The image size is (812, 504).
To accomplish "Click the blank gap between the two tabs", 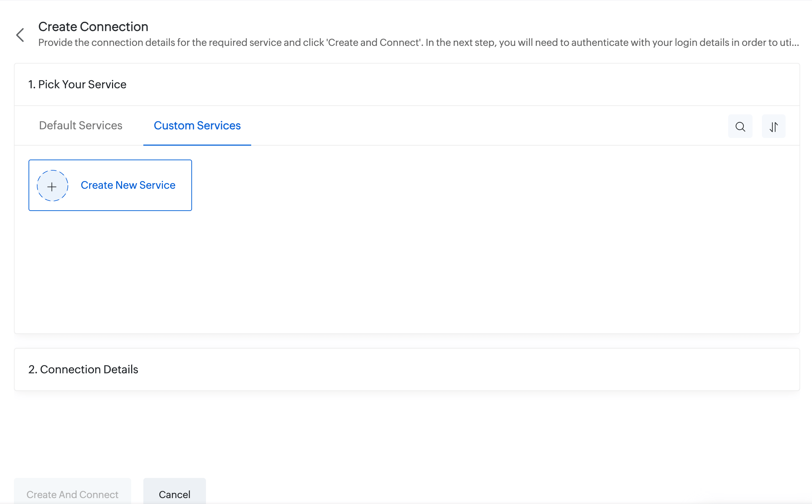I will (x=138, y=125).
